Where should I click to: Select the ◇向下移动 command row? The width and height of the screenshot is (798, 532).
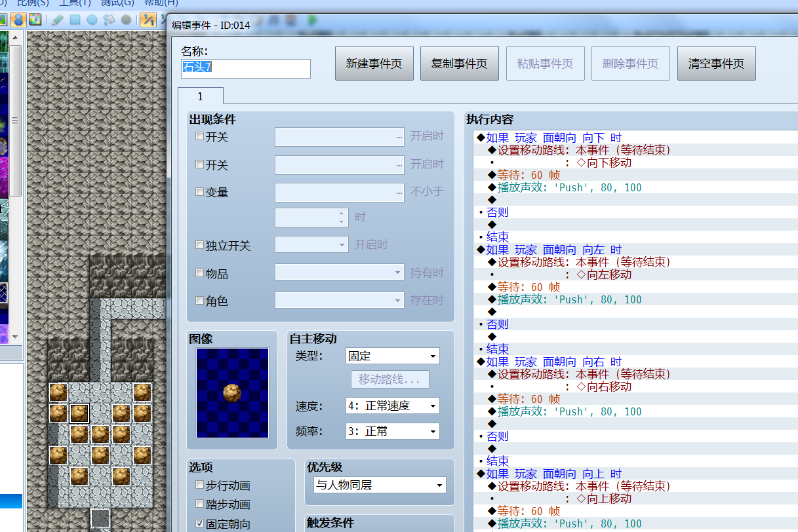tap(635, 162)
